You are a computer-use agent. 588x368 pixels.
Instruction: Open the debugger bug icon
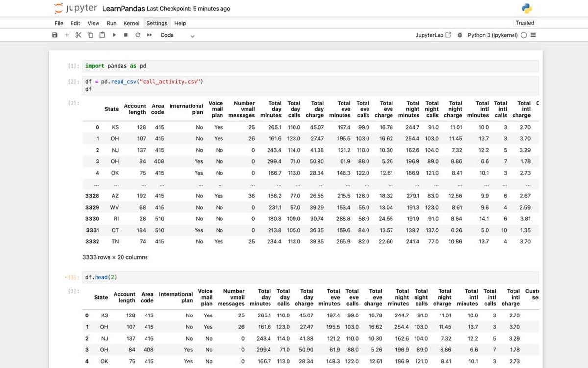460,35
